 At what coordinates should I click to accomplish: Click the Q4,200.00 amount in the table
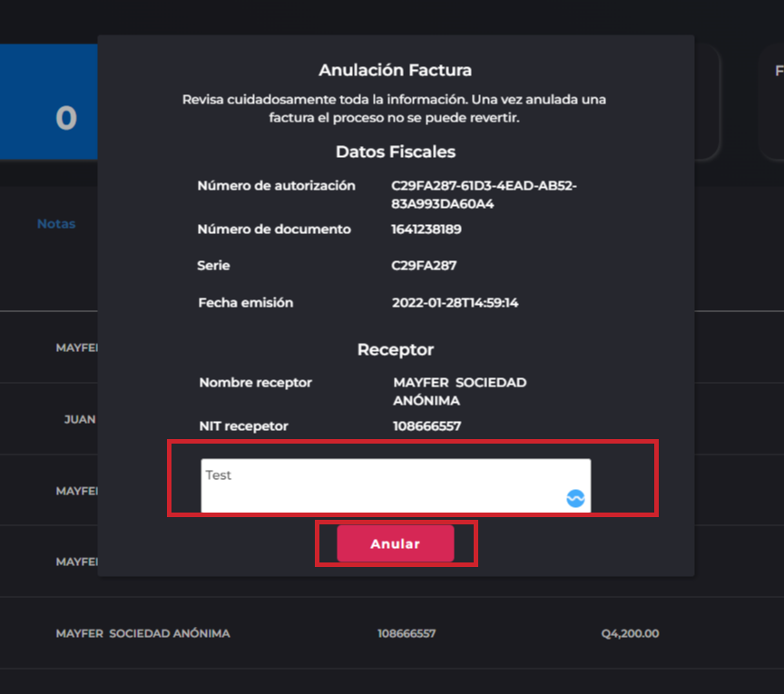[x=630, y=633]
